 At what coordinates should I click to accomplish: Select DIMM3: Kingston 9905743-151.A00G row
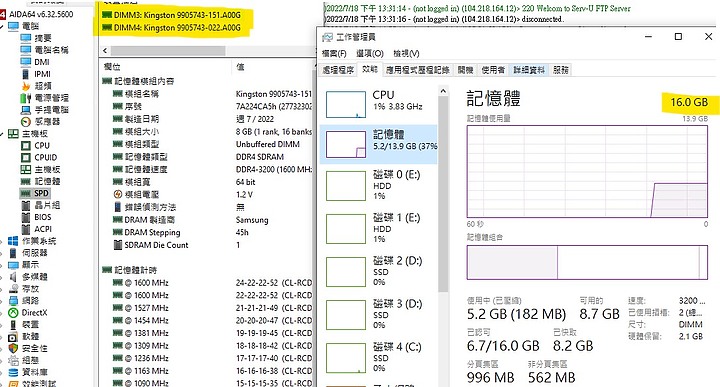click(x=172, y=15)
